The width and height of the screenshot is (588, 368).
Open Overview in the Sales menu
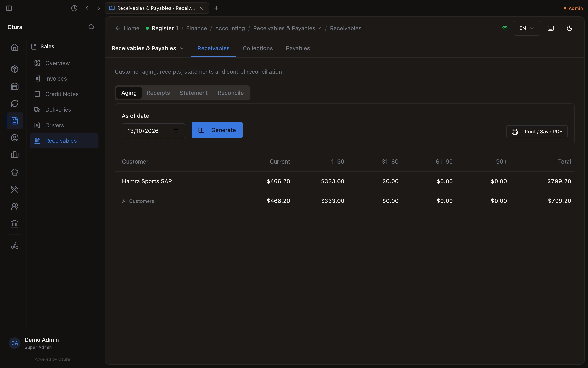(x=64, y=63)
